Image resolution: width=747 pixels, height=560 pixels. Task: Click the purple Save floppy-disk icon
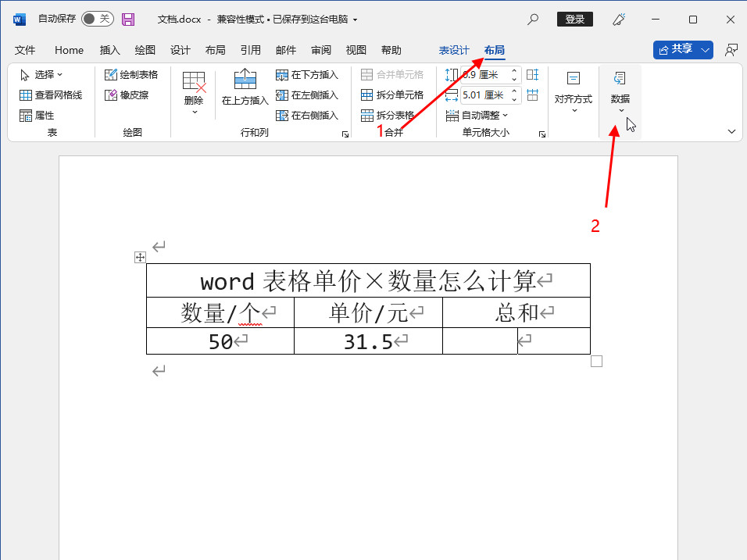(x=128, y=19)
